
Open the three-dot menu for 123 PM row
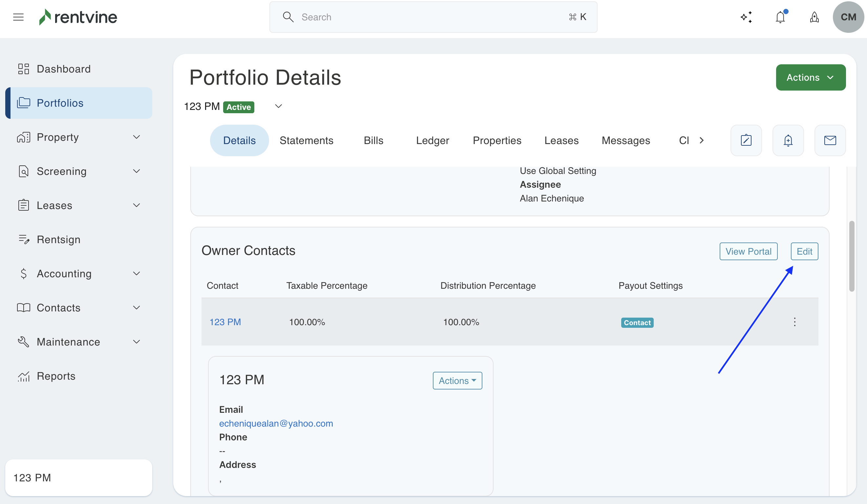pos(794,322)
